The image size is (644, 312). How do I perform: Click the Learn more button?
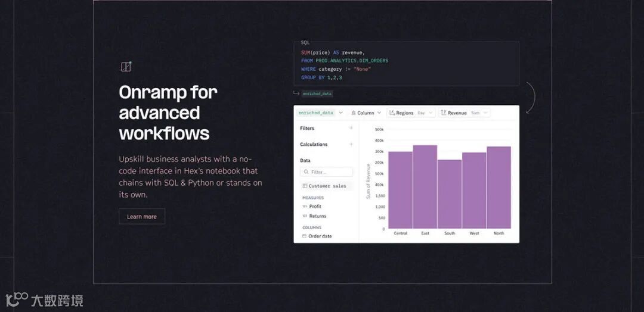[142, 217]
